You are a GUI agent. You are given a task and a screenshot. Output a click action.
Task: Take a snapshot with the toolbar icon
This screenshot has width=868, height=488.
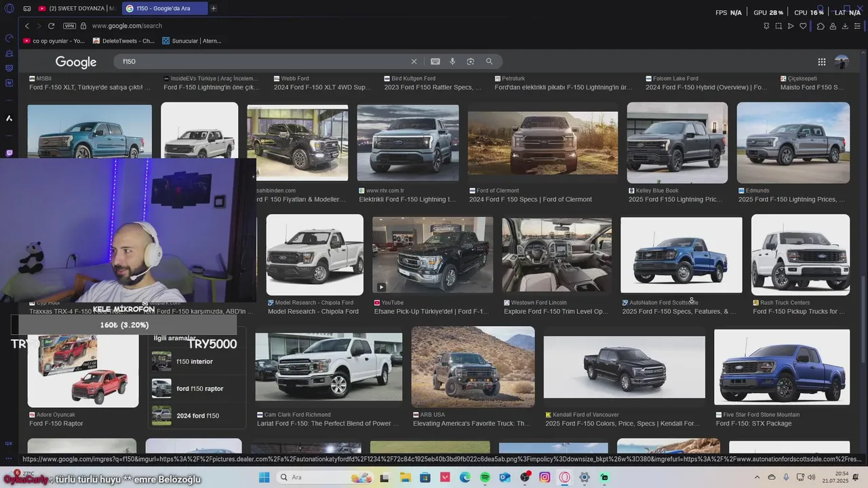click(778, 26)
